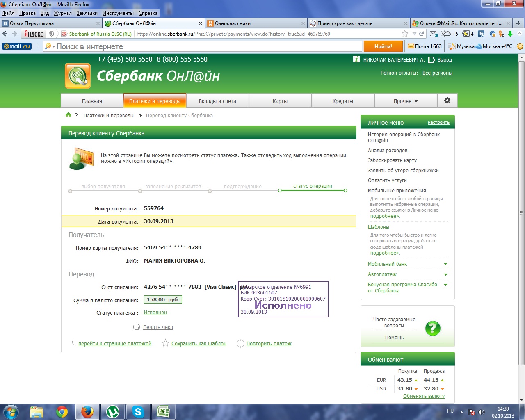Click the star icon to save as template
Screen dimensions: 525x420
(165, 343)
